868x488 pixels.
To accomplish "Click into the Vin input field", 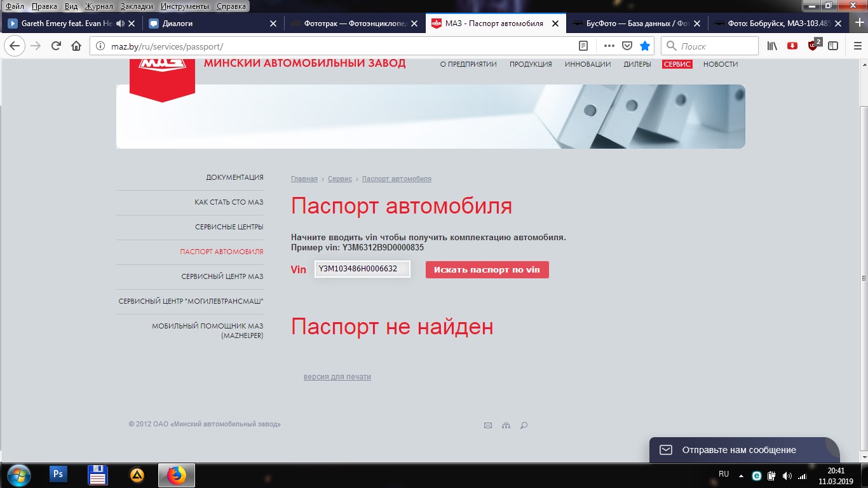I will point(362,269).
